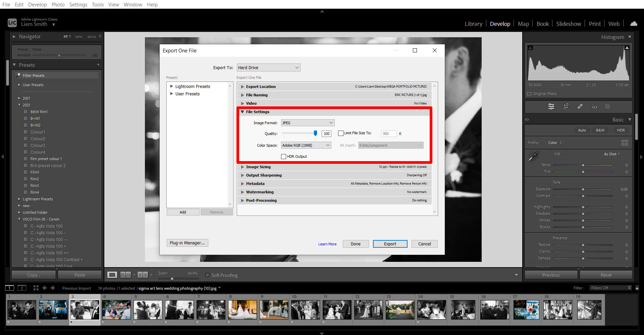Screen dimensions: 644x335
Task: Open the White Balance eyedropper
Action: 533,155
